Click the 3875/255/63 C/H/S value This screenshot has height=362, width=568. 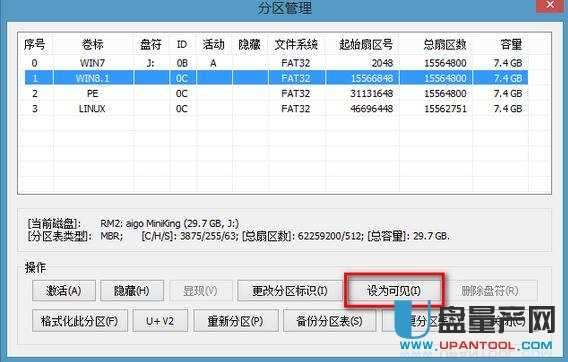[x=209, y=236]
